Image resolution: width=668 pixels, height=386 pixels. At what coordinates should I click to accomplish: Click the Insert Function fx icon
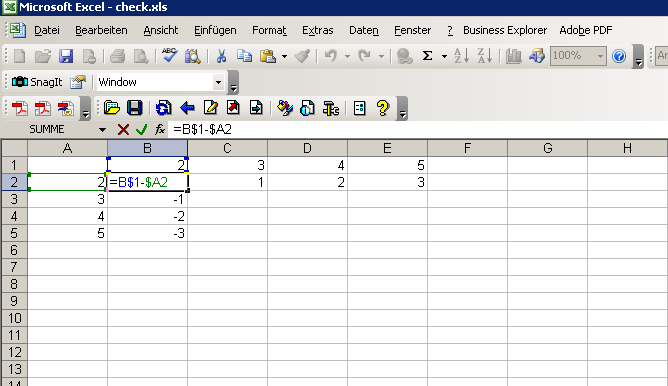click(160, 129)
